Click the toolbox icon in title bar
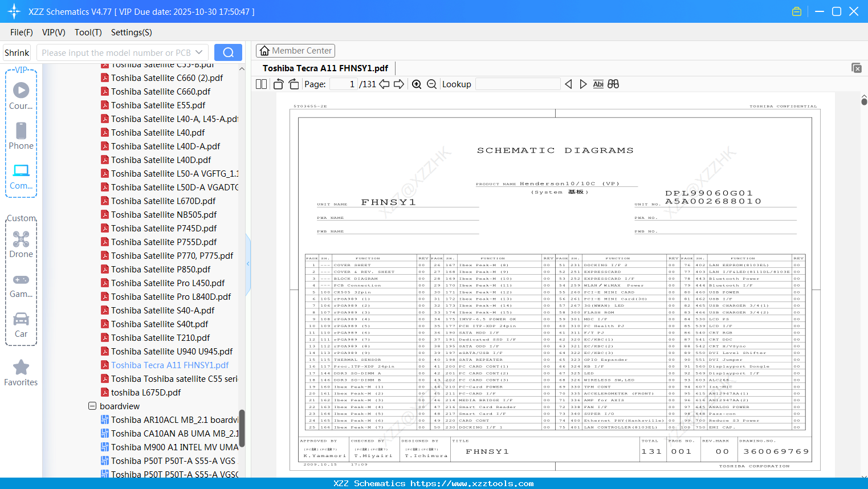This screenshot has height=489, width=868. [797, 11]
